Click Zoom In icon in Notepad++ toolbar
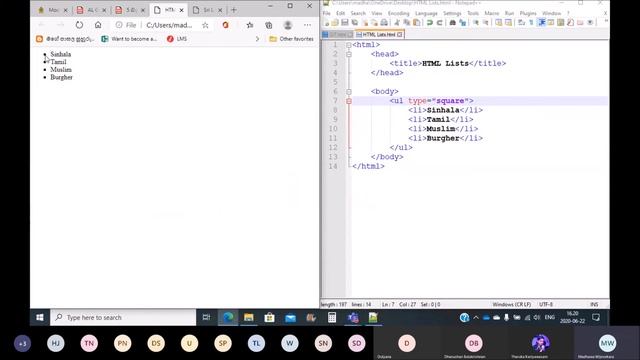The width and height of the screenshot is (640, 360). (476, 23)
